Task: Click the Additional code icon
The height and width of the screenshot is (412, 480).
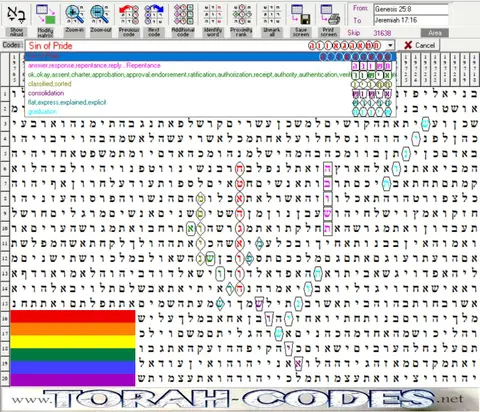Action: point(183,15)
